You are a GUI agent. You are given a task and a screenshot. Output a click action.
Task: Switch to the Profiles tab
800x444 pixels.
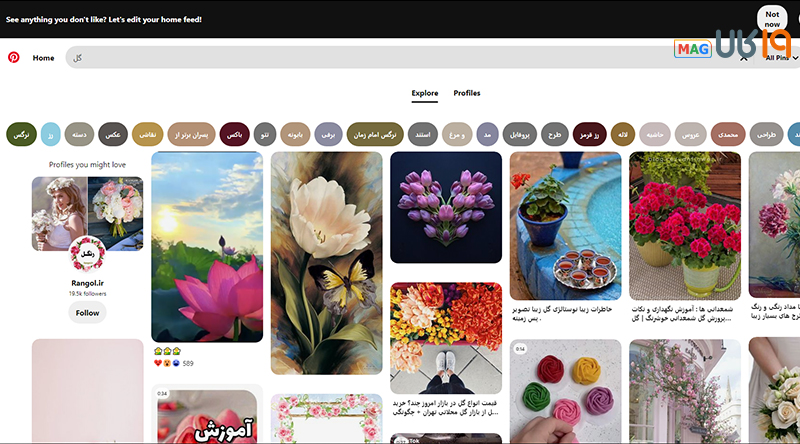pyautogui.click(x=467, y=93)
